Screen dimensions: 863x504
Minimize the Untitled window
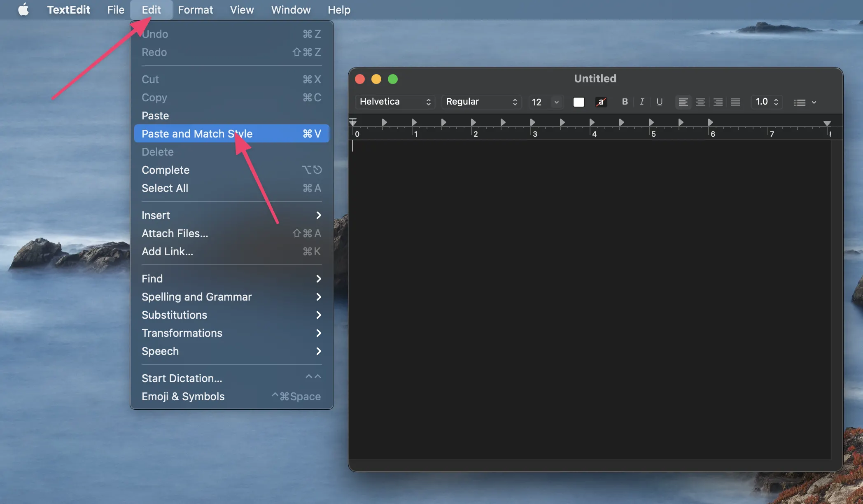click(376, 79)
